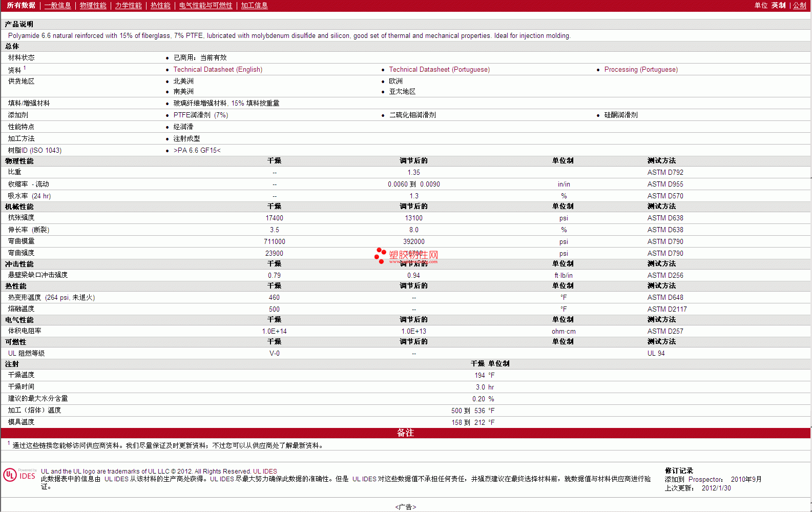
Task: Click ASTM D955 test method cell
Action: (665, 184)
